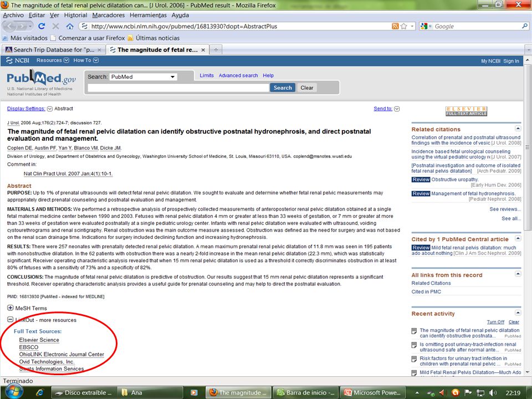Click the stop loading X icon
Viewport: 532px width, 399px height.
[55, 26]
